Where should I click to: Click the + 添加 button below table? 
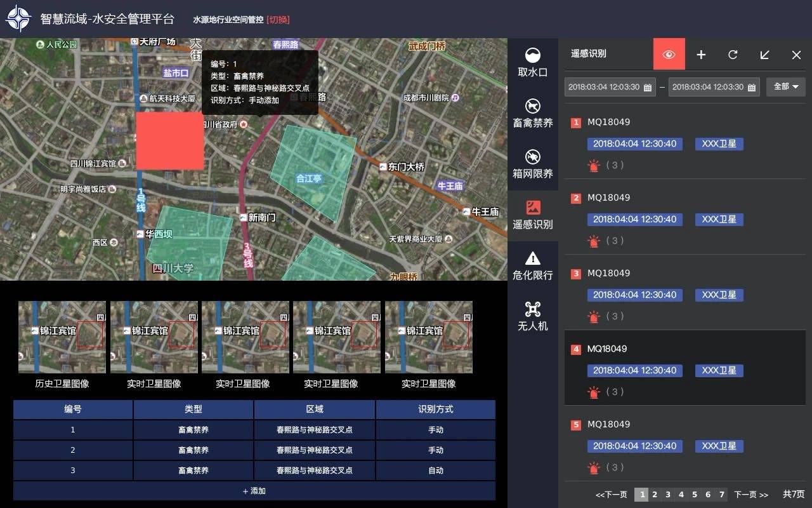pyautogui.click(x=254, y=491)
